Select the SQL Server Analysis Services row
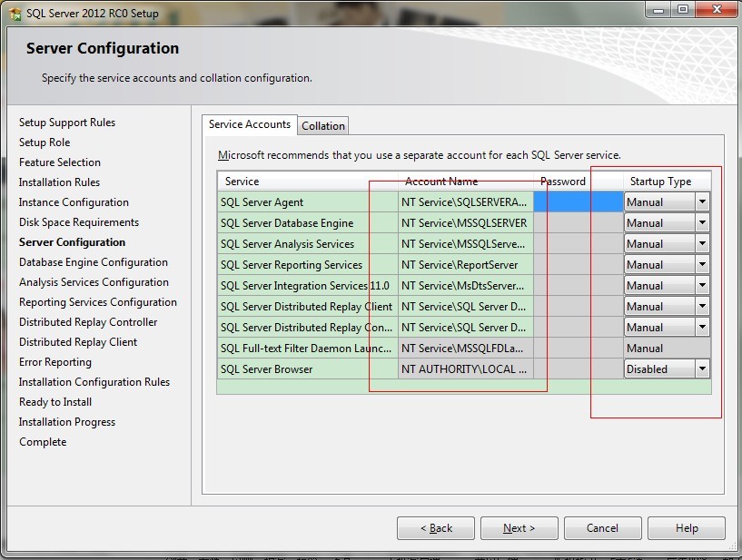The width and height of the screenshot is (742, 560). [308, 243]
